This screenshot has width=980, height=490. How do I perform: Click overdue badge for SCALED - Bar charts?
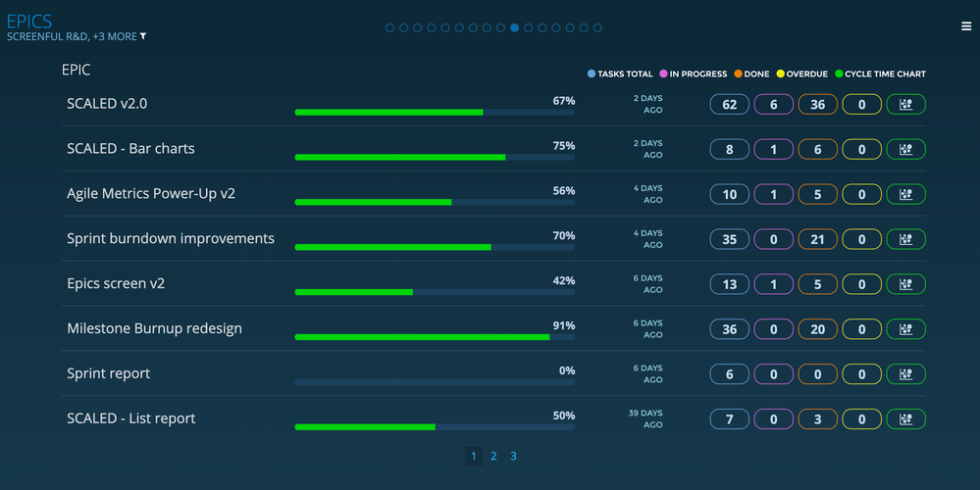pos(862,149)
